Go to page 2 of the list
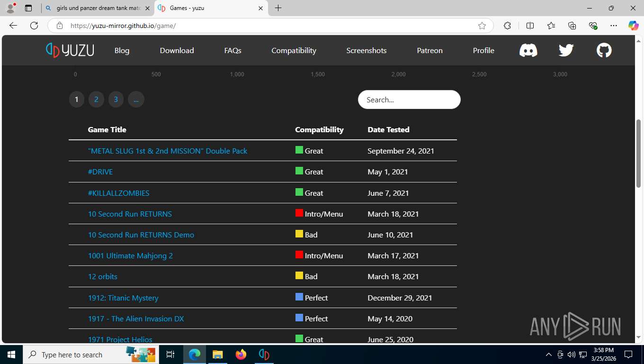The height and width of the screenshot is (364, 644). tap(96, 100)
